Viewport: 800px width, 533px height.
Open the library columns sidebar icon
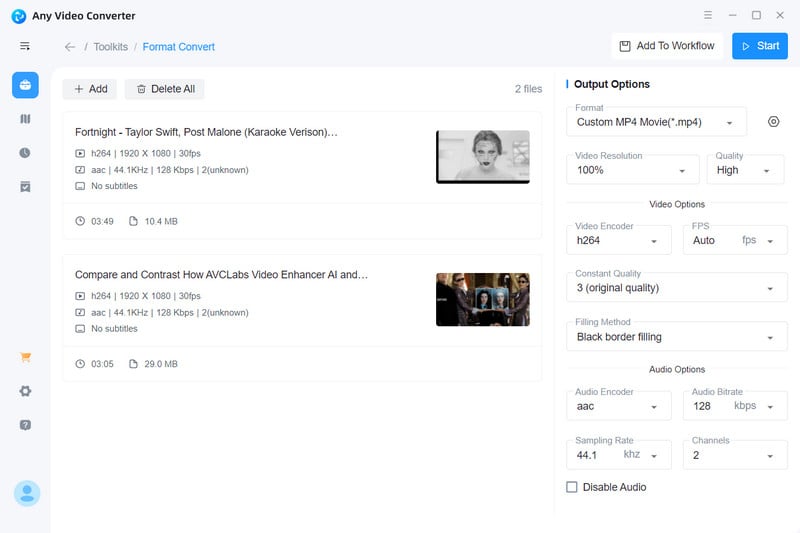coord(25,119)
